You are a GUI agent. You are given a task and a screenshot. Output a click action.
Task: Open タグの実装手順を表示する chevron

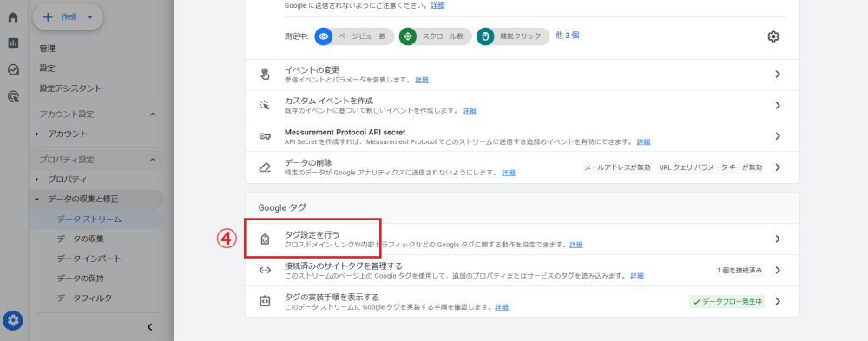(778, 301)
